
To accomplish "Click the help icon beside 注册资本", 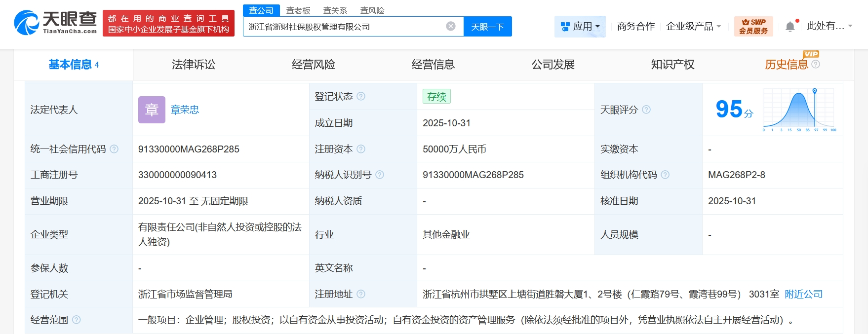I will coord(361,149).
